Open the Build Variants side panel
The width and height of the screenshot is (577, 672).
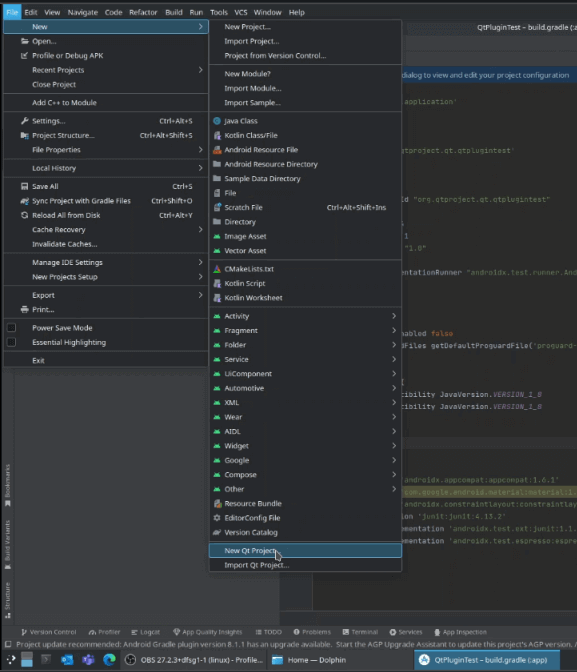pyautogui.click(x=7, y=544)
